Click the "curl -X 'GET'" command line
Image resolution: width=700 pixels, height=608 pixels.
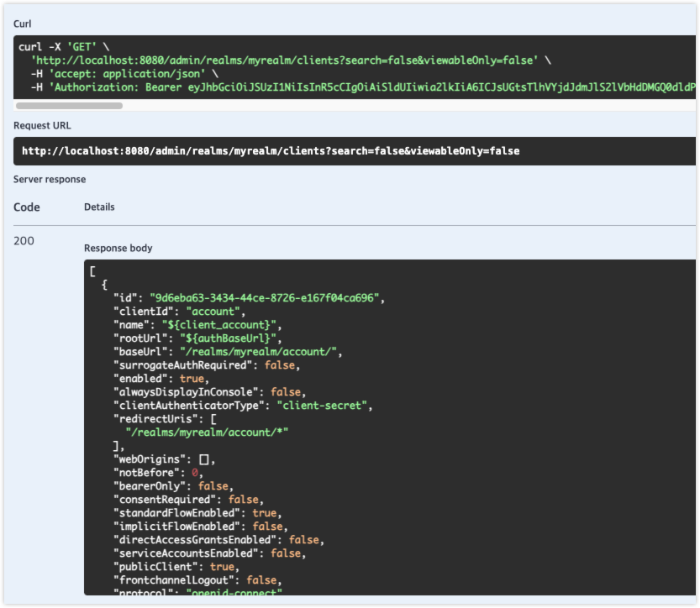click(x=64, y=47)
